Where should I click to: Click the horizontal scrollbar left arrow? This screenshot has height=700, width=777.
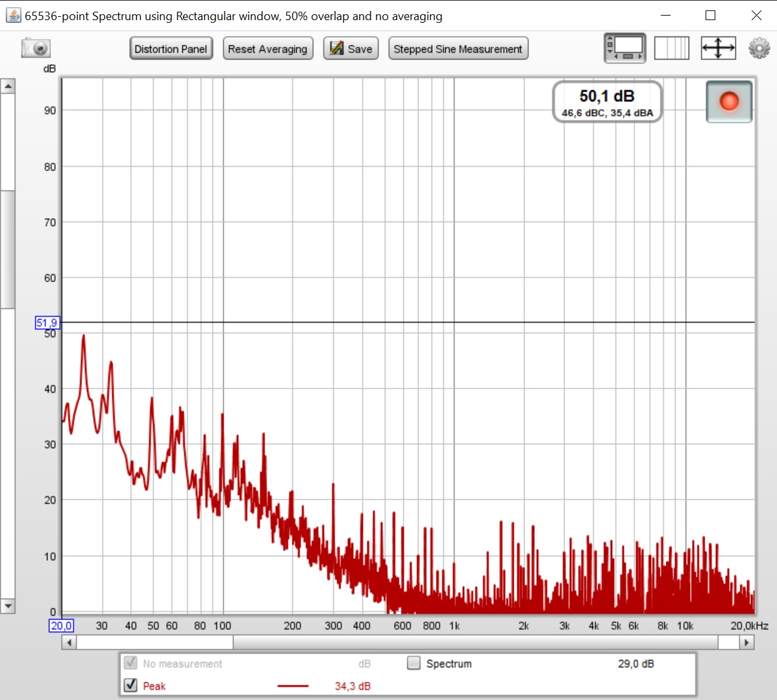pos(69,642)
